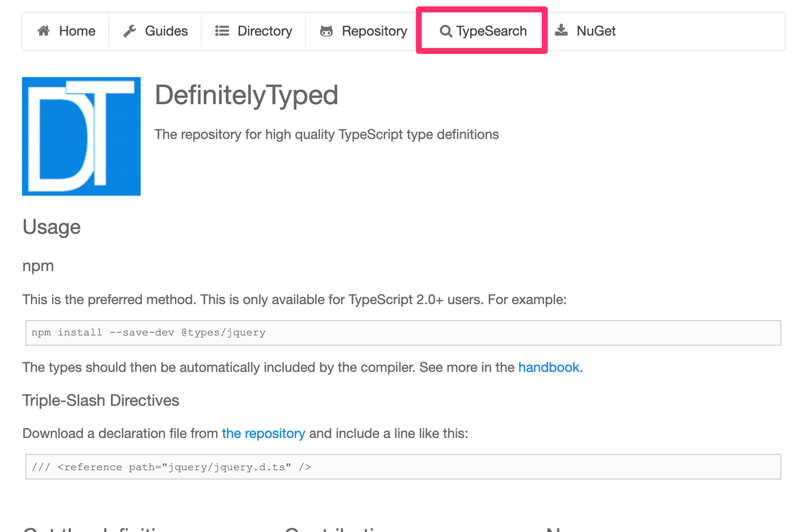
Task: Click the NuGet download icon
Action: tap(561, 30)
